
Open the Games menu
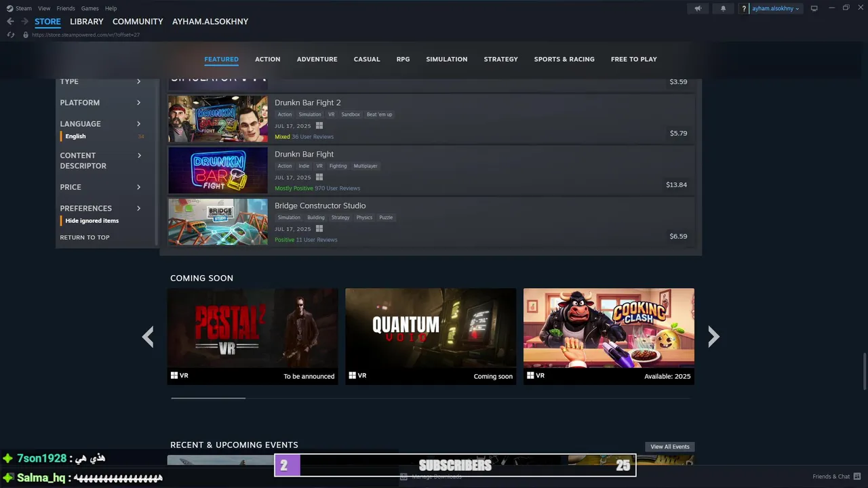(x=90, y=8)
